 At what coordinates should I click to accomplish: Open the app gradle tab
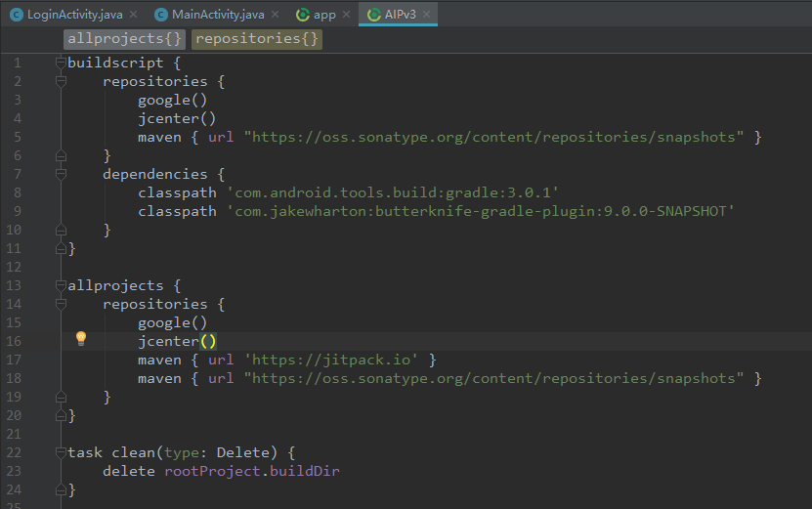point(324,15)
